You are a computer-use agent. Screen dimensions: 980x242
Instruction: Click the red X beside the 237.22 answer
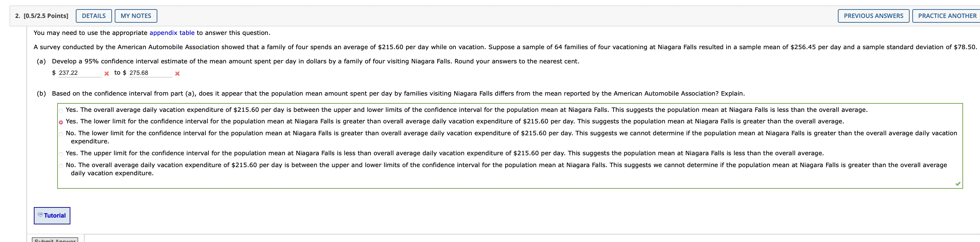pos(107,73)
